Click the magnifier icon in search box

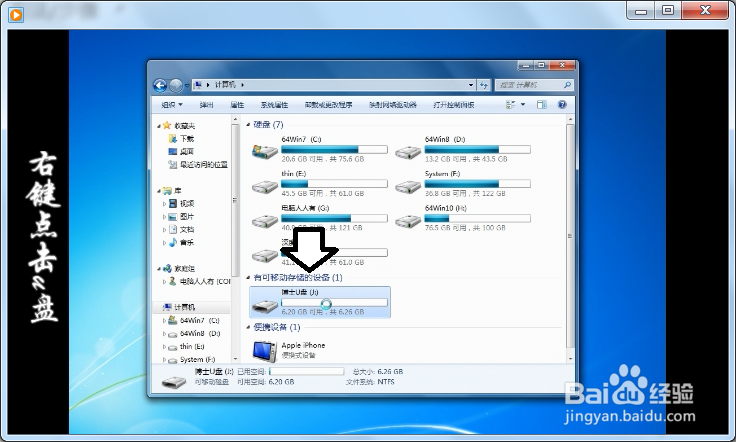coord(567,85)
